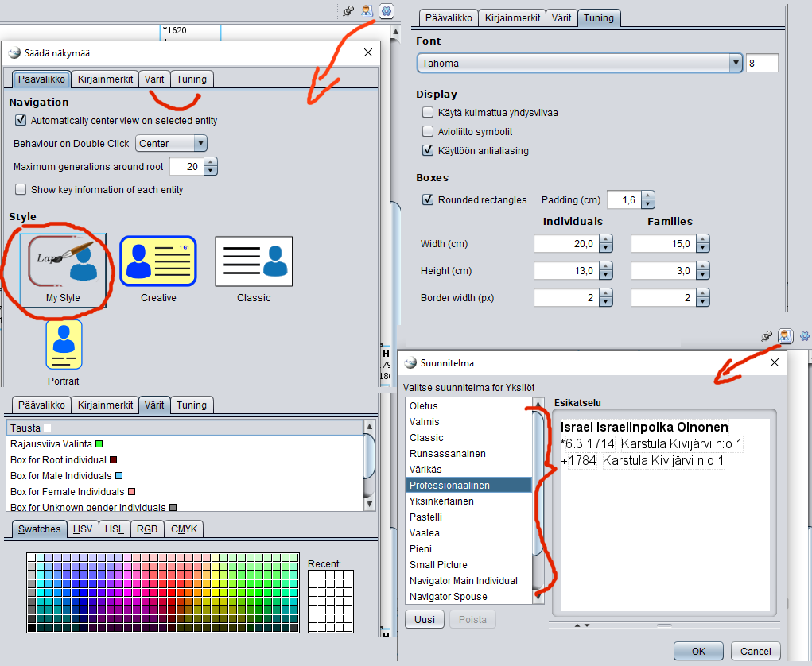This screenshot has width=812, height=666.
Task: Open Värit tab above Navigation section
Action: (x=154, y=79)
